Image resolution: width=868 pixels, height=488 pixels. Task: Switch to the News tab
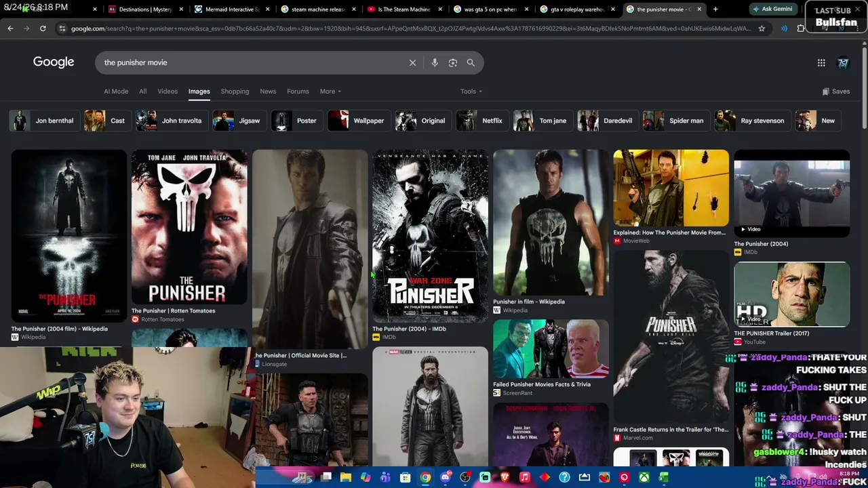[268, 91]
